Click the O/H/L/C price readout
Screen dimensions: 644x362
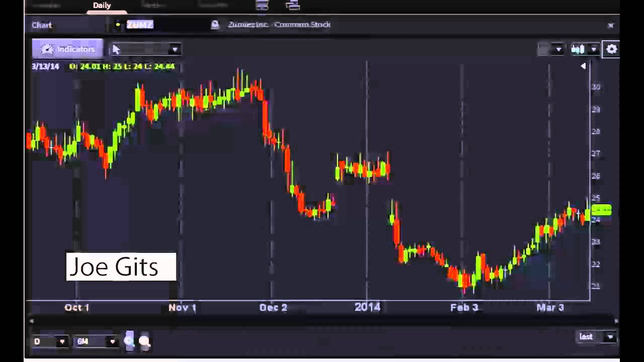click(122, 66)
